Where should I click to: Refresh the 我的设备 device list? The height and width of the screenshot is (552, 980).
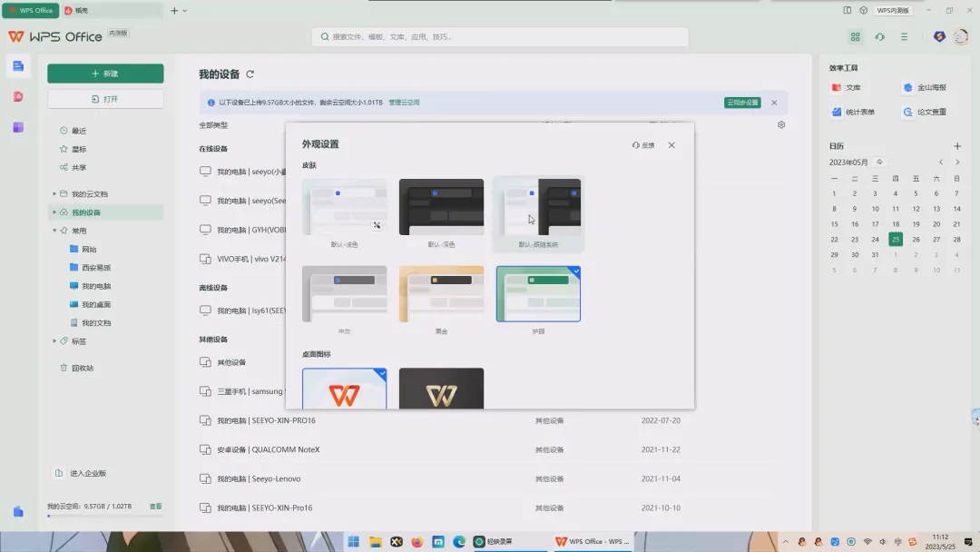pyautogui.click(x=250, y=74)
